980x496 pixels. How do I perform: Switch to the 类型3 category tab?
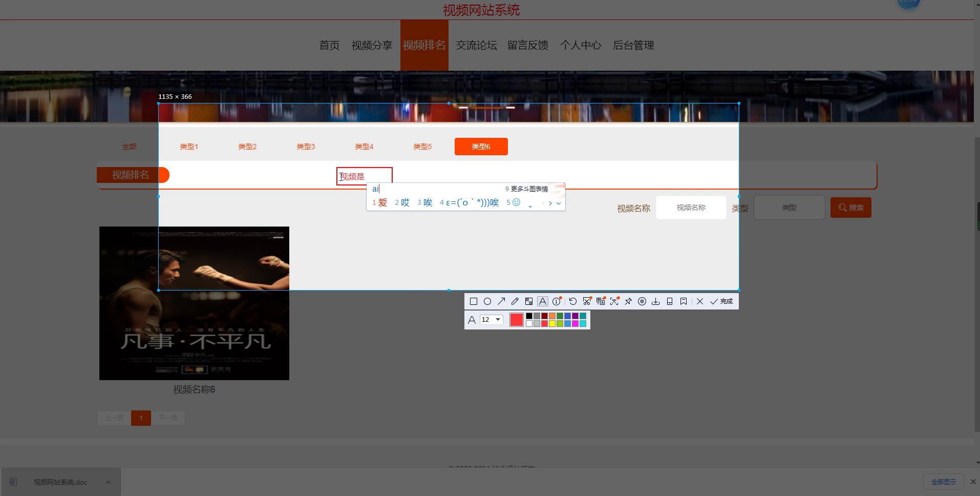point(306,147)
